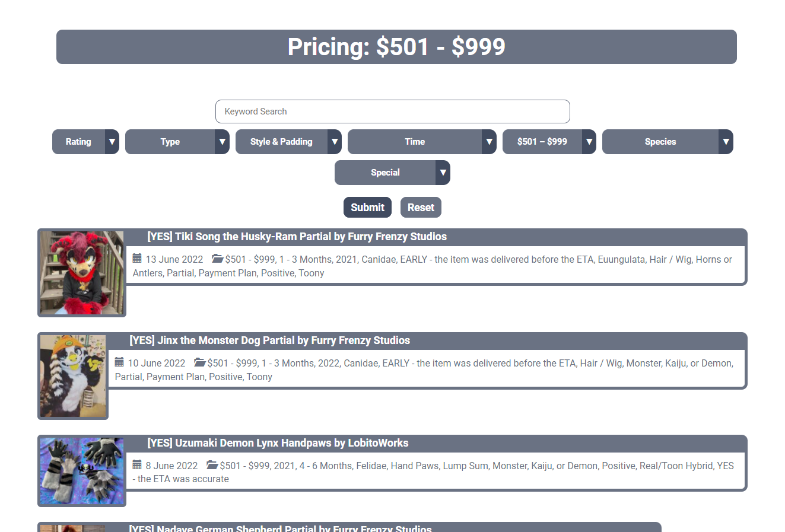Image resolution: width=785 pixels, height=532 pixels.
Task: Click calendar icon beside 13 June 2022
Action: 137,259
